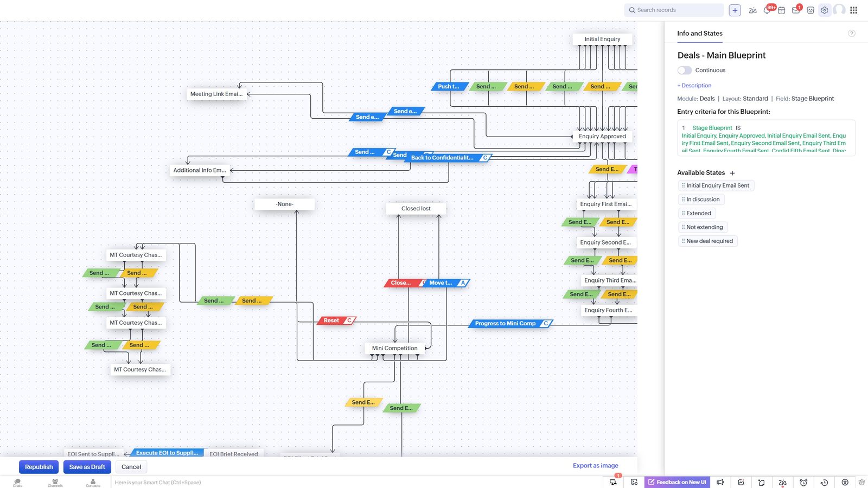Open the user profile avatar
Viewport: 868px width, 488px height.
click(839, 10)
